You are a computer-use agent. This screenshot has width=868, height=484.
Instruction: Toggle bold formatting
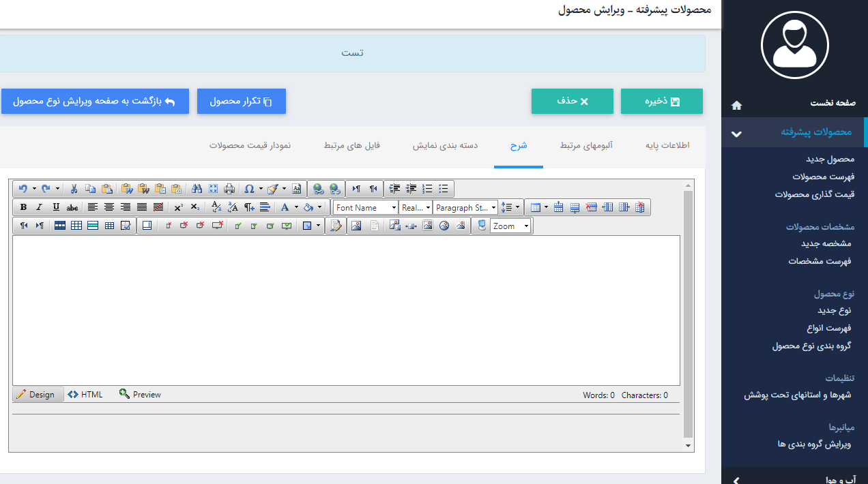[x=23, y=207]
